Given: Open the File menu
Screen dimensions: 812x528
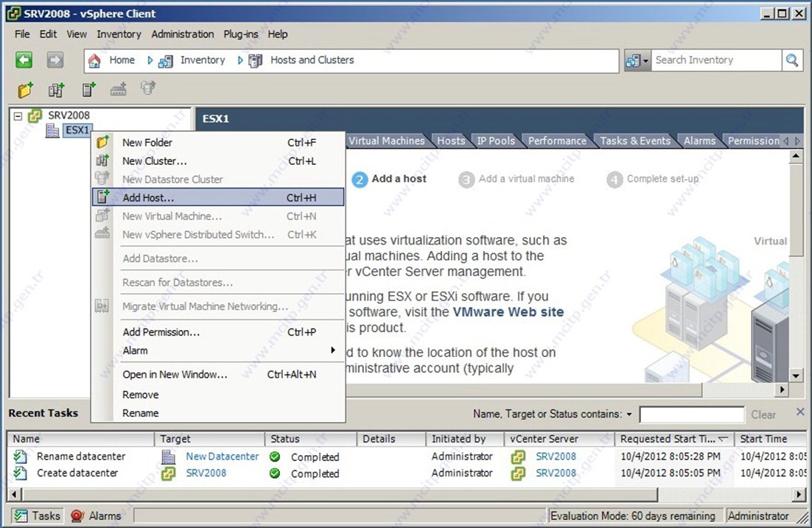Looking at the screenshot, I should click(22, 34).
